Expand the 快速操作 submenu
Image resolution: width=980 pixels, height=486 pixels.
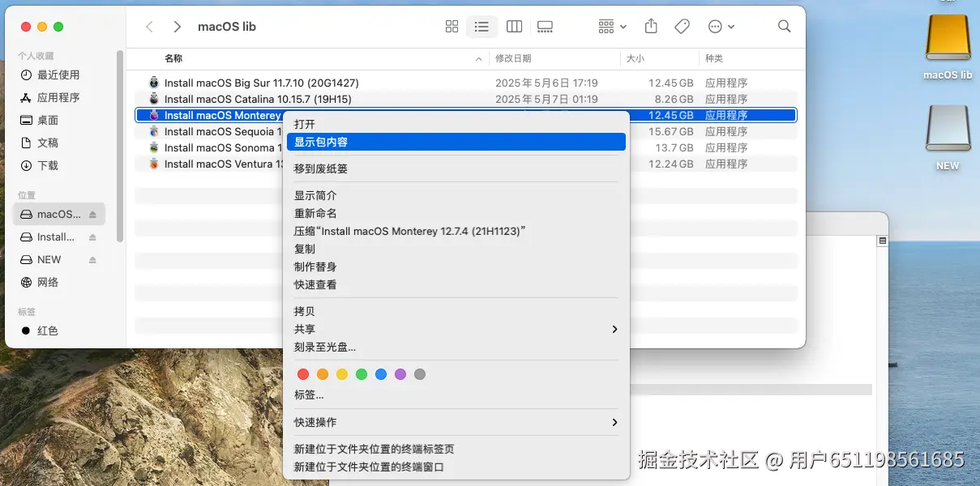pyautogui.click(x=456, y=422)
